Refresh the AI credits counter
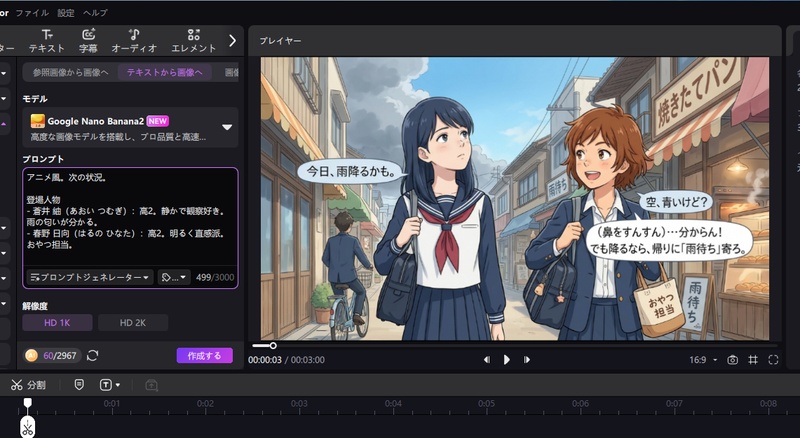The image size is (800, 438). point(92,355)
